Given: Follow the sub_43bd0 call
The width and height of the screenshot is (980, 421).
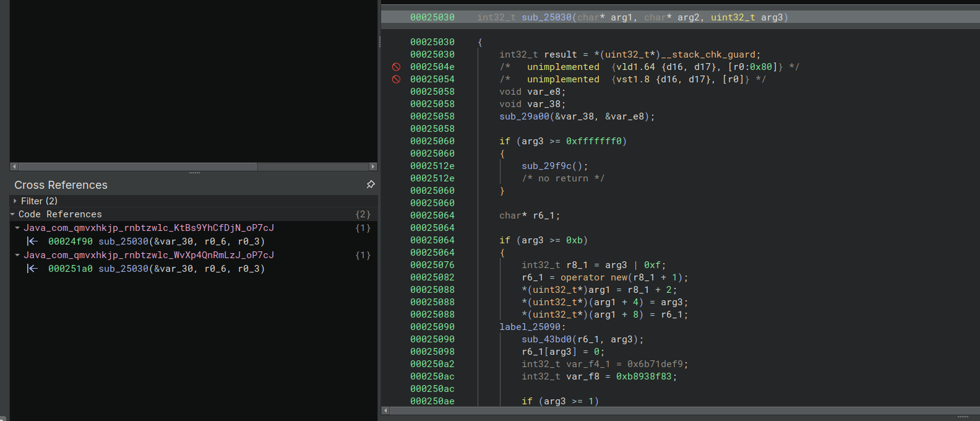Looking at the screenshot, I should [547, 339].
